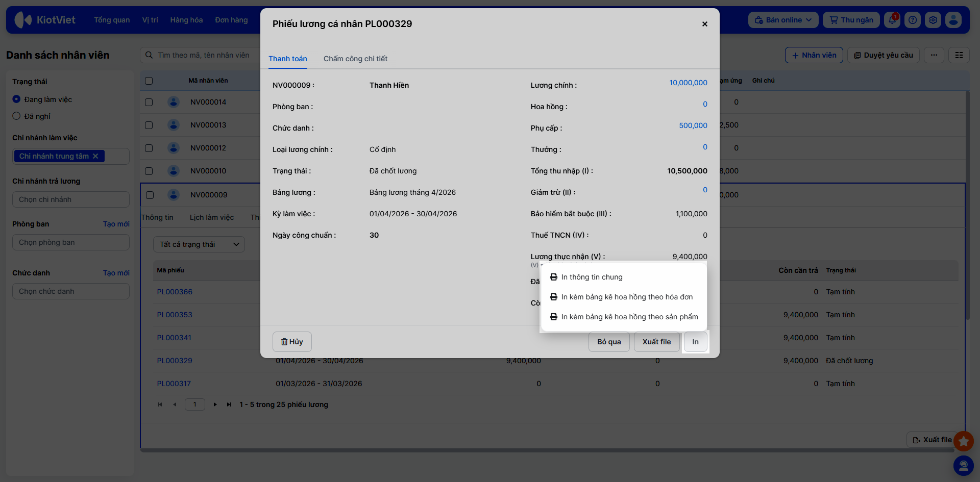Open Lịch làm việc tab for NV000009
Viewport: 980px width, 482px height.
click(212, 217)
